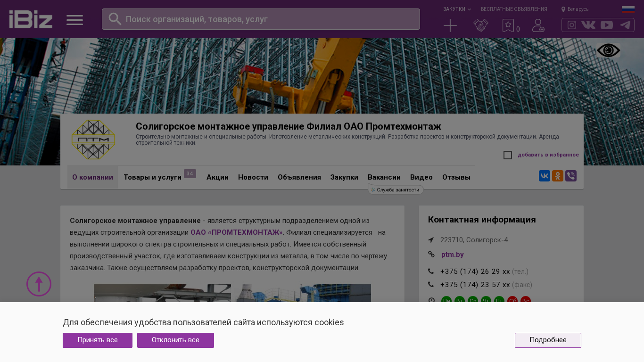Image resolution: width=644 pixels, height=362 pixels.
Task: Click the ПТМ company logo
Action: pyautogui.click(x=93, y=139)
